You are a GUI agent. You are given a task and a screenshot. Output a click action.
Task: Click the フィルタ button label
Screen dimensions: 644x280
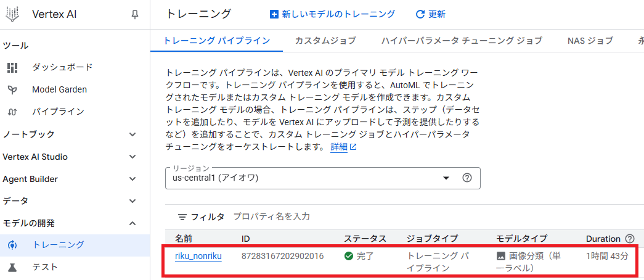208,216
